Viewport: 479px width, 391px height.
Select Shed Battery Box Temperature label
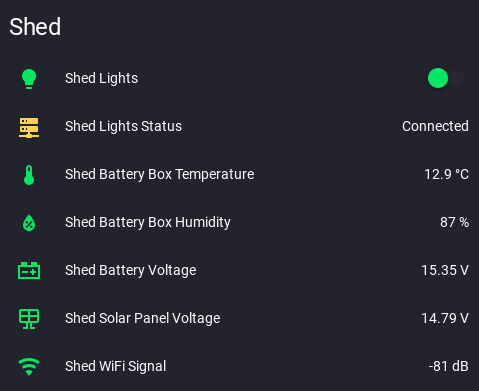160,174
